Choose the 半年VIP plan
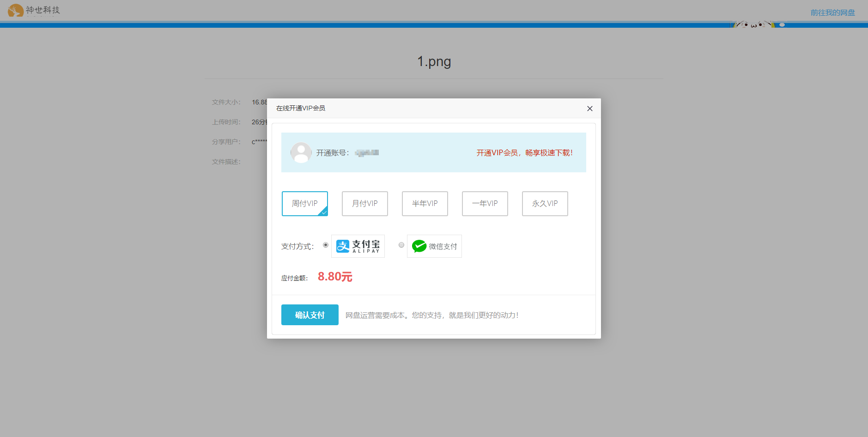 (x=425, y=204)
